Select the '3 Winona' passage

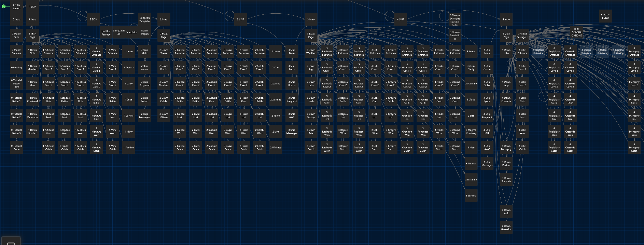(471, 196)
